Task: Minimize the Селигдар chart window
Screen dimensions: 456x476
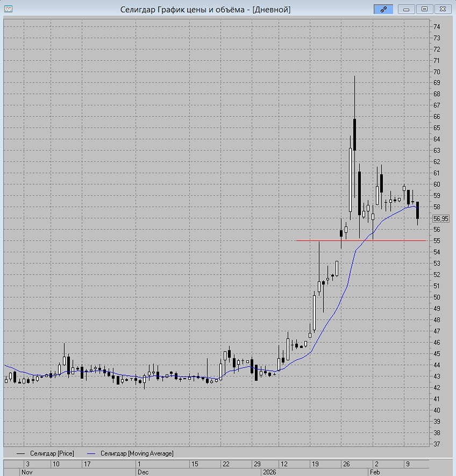Action: coord(406,9)
